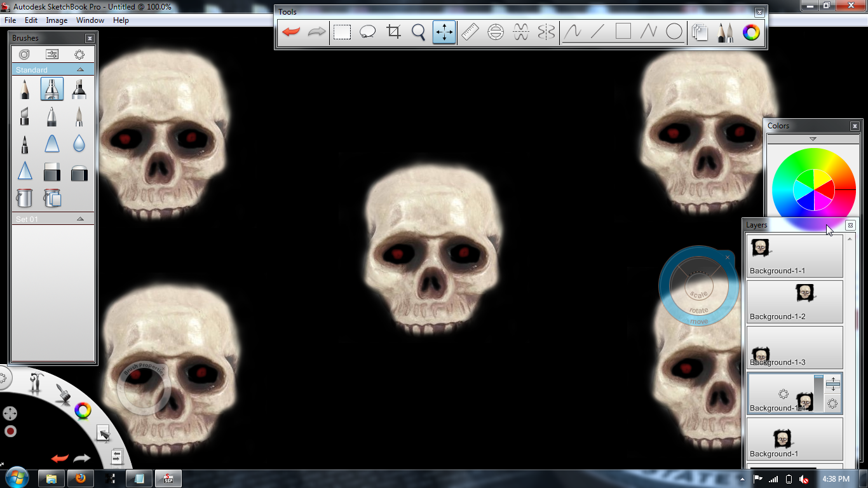This screenshot has width=868, height=488.
Task: Select the Background-1-3 layer
Action: click(x=794, y=348)
